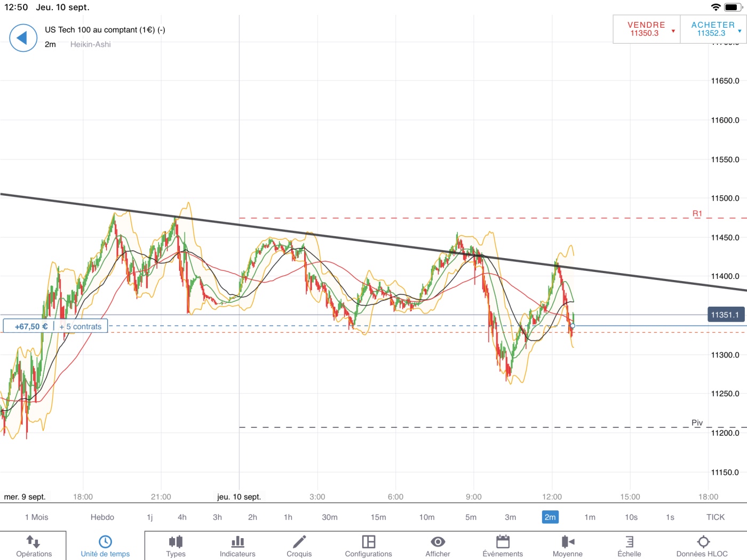Choose the 3h timeframe
This screenshot has width=747, height=560.
click(217, 517)
